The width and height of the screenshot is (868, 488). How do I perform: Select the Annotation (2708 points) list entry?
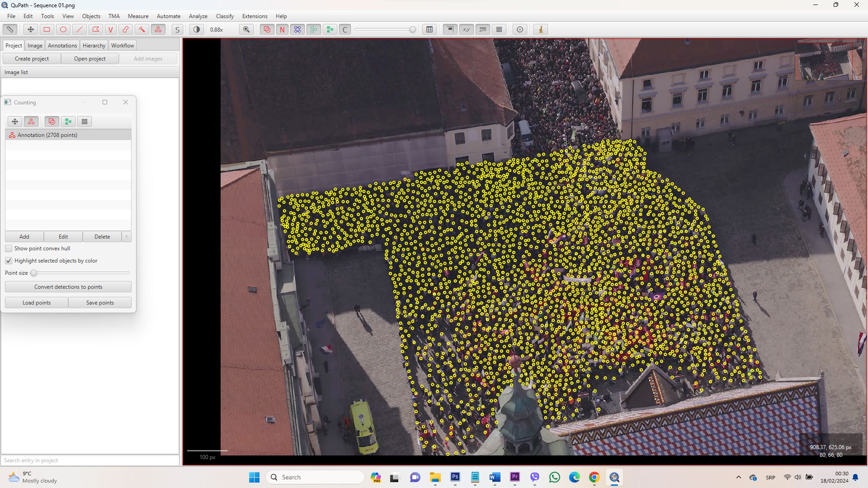(47, 135)
